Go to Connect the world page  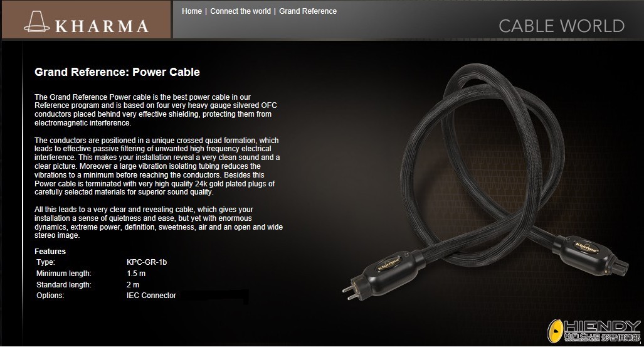pyautogui.click(x=240, y=11)
